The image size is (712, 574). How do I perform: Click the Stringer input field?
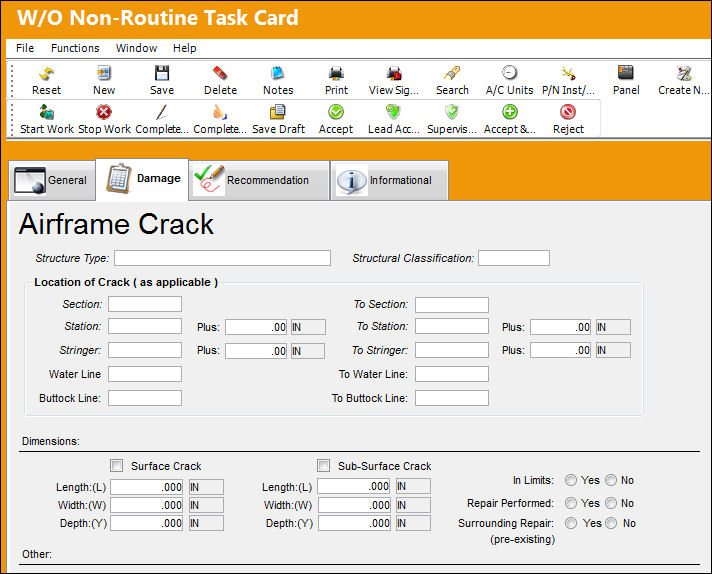[x=145, y=350]
